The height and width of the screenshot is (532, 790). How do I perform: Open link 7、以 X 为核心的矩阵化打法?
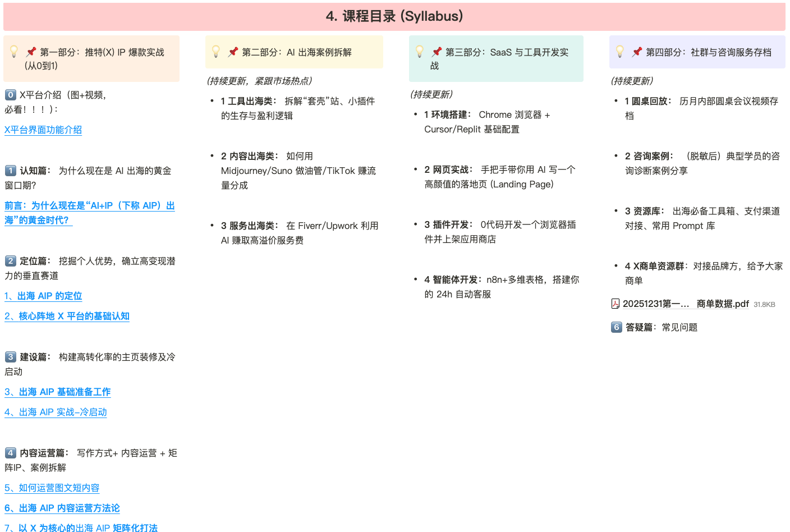[x=81, y=528]
